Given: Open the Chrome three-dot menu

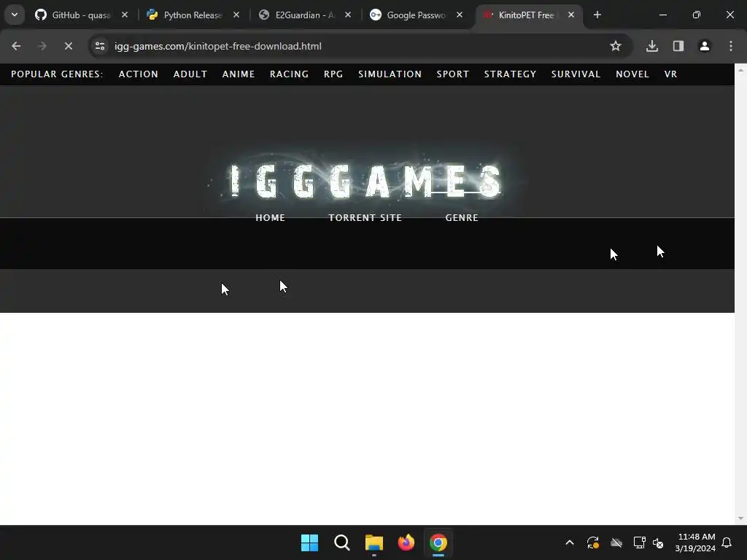Looking at the screenshot, I should 731,46.
